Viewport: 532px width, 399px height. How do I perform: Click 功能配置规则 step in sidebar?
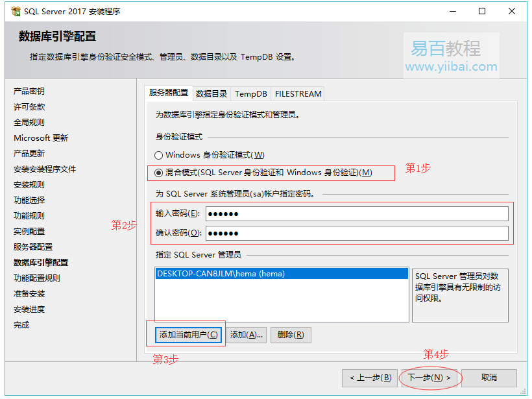pyautogui.click(x=37, y=278)
